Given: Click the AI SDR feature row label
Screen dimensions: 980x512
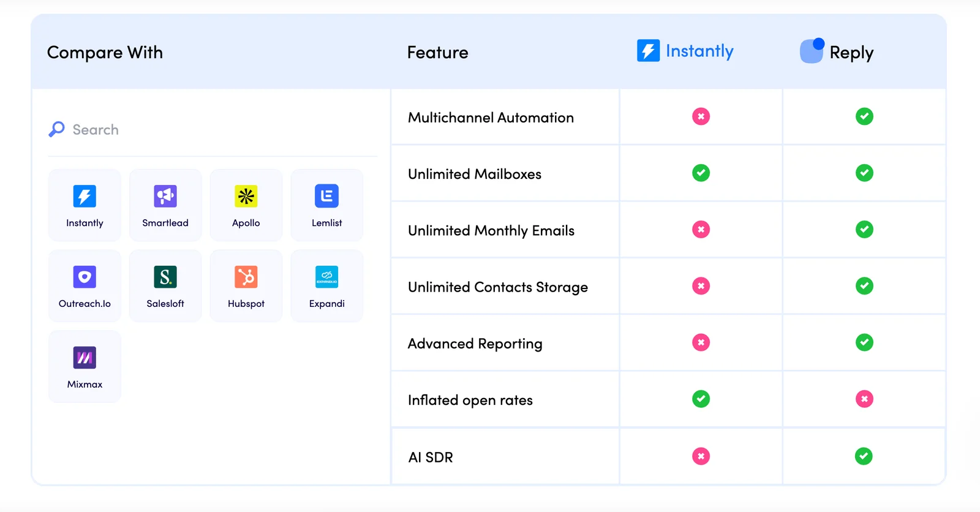Looking at the screenshot, I should (x=431, y=457).
